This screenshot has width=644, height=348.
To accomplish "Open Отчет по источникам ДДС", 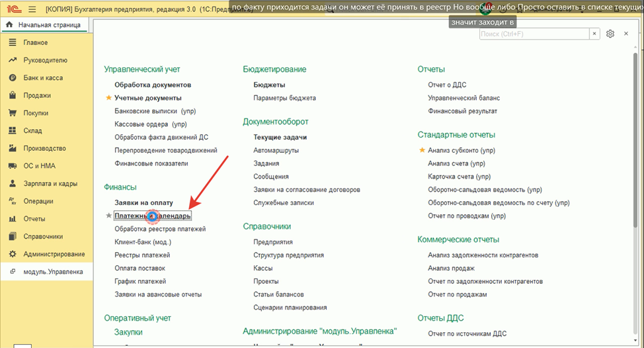I will tap(467, 333).
